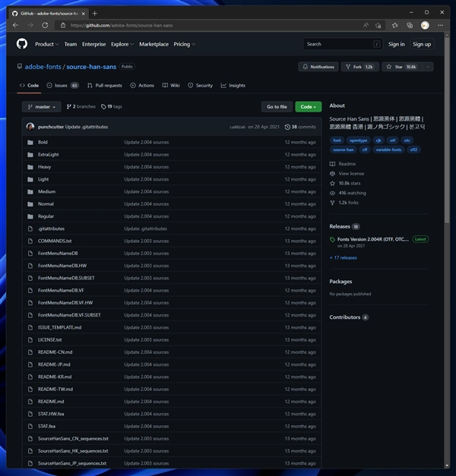This screenshot has width=456, height=476.
Task: Expand the Pricing navigation dropdown
Action: [x=184, y=44]
